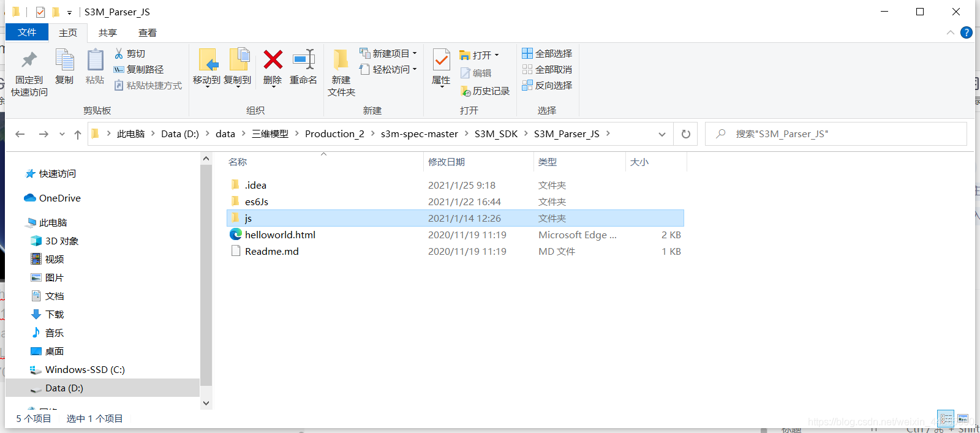Screen dimensions: 980x433
Task: Expand address bar history dropdown
Action: (662, 134)
